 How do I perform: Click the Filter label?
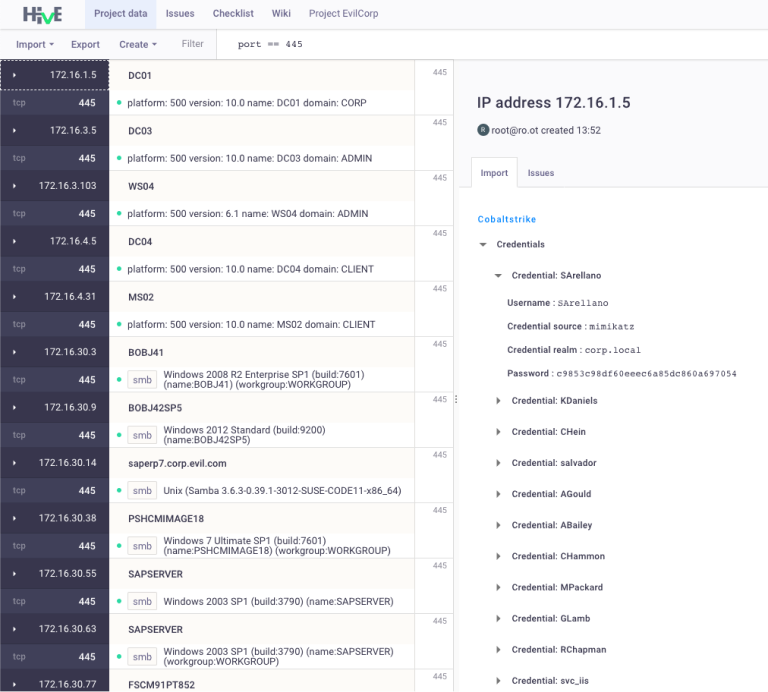click(192, 44)
